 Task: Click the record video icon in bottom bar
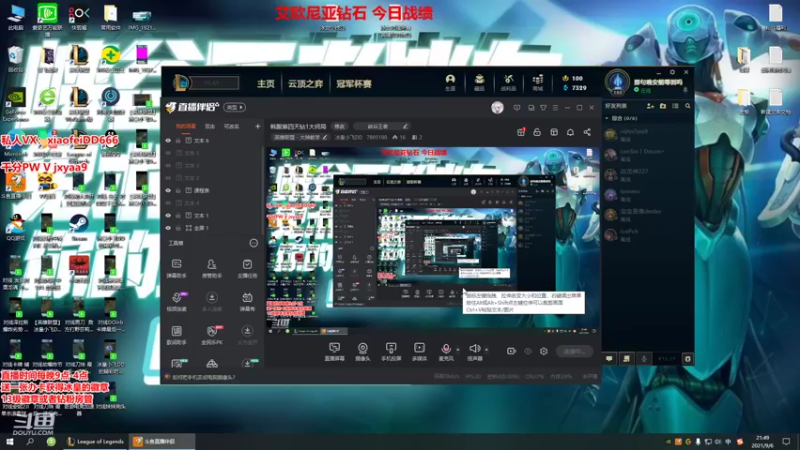coord(511,351)
